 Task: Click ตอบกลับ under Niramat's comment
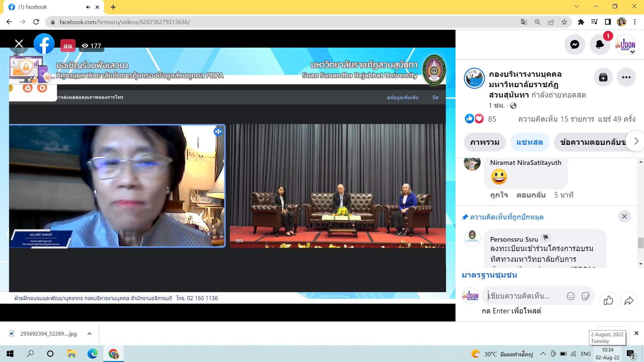pos(531,195)
